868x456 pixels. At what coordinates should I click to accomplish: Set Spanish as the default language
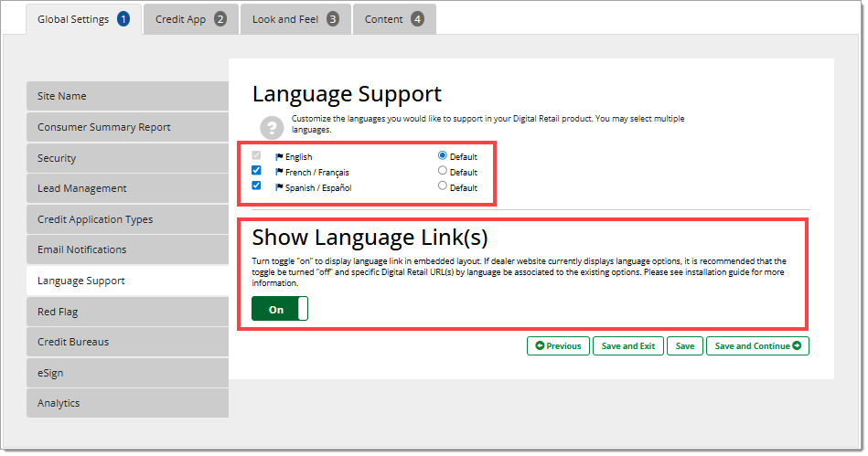pyautogui.click(x=443, y=186)
